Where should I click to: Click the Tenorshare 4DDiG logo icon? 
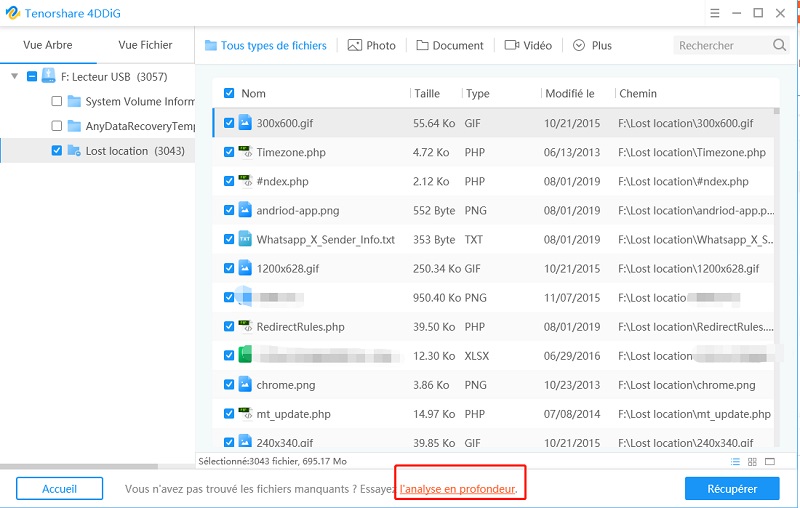pos(12,13)
